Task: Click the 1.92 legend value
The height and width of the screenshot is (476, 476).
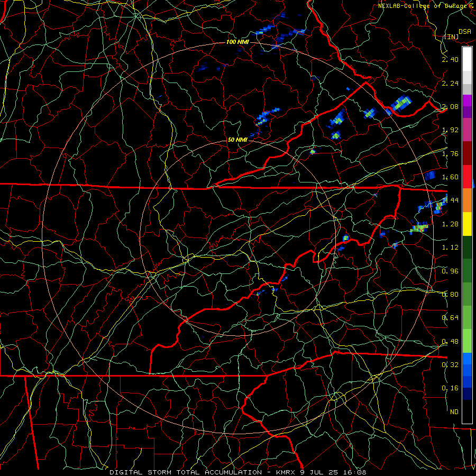Action: pyautogui.click(x=450, y=130)
